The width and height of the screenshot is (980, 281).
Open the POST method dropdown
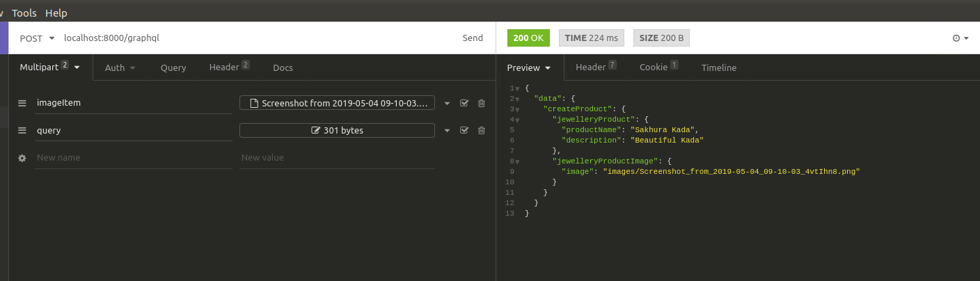click(37, 38)
